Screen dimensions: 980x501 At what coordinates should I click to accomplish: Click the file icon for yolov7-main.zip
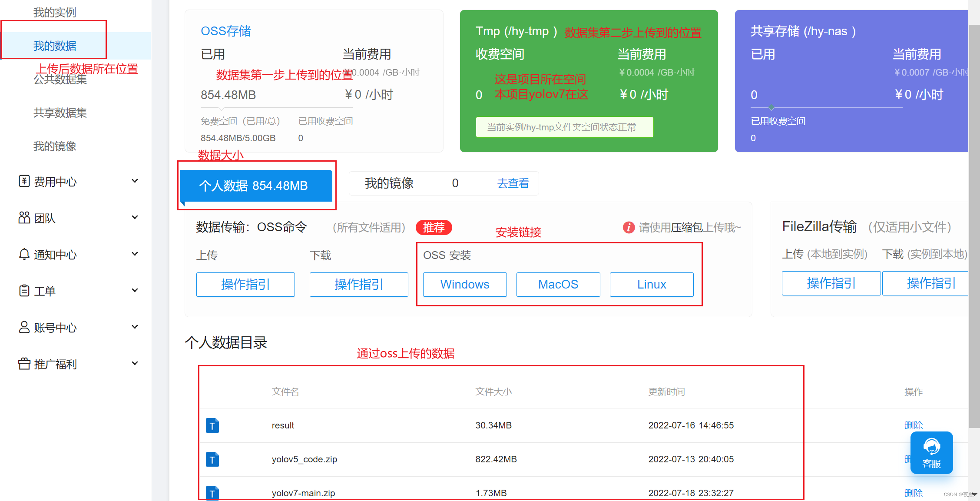click(212, 493)
